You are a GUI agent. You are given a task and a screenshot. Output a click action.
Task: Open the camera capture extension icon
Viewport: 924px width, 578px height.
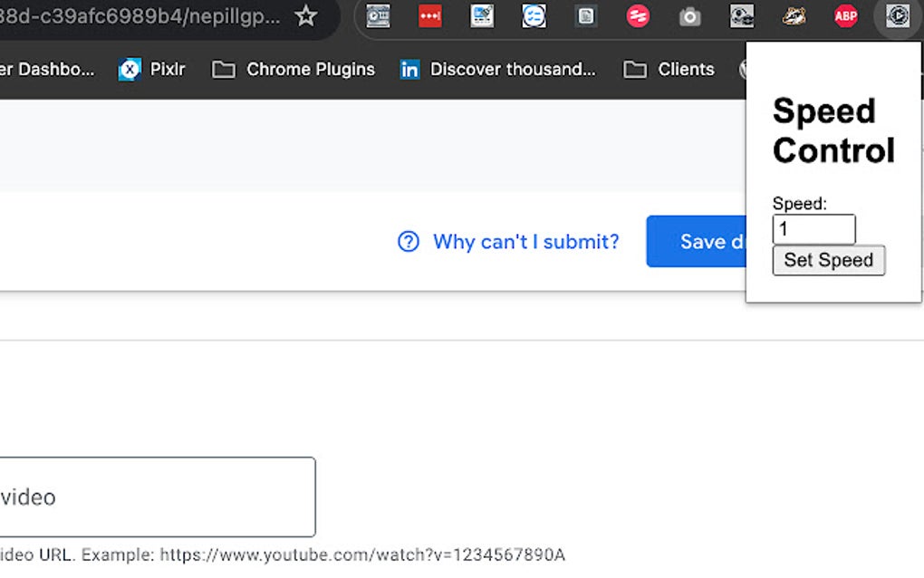[689, 16]
